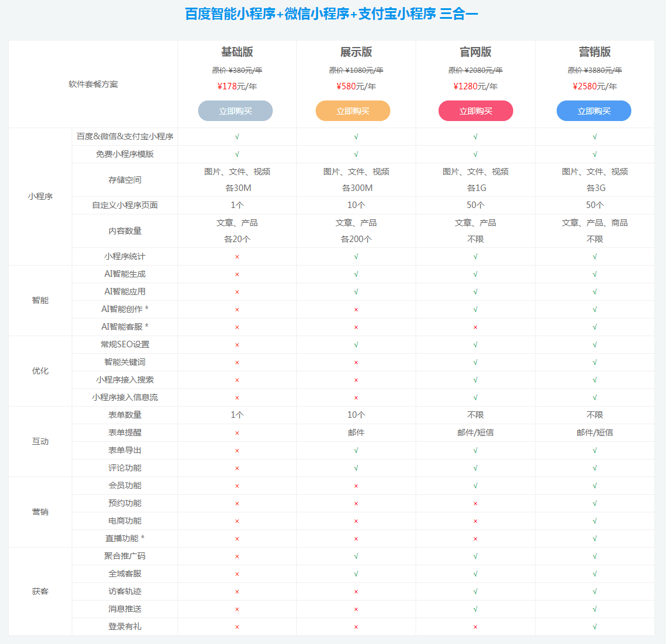Image resolution: width=666 pixels, height=644 pixels.
Task: Click the 小程序接入信息流 row label
Action: tap(125, 397)
